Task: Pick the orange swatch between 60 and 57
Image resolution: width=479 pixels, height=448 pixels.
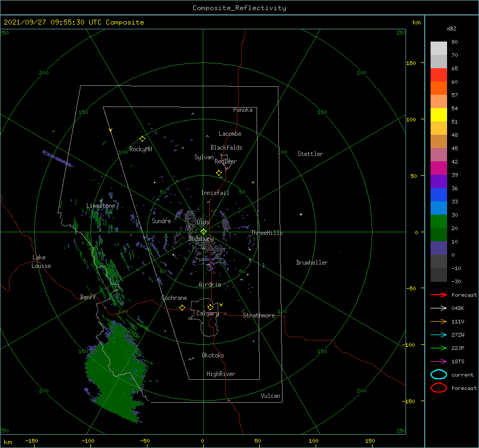Action: coord(439,88)
